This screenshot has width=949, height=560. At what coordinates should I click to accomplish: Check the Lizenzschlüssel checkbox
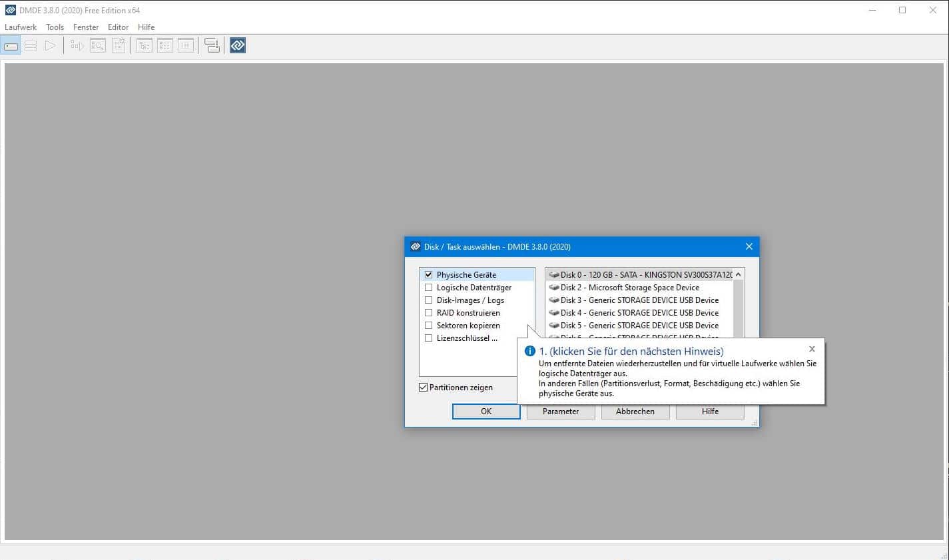429,338
